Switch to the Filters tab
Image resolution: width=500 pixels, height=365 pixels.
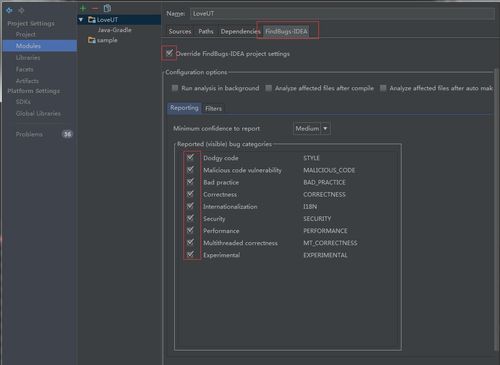213,108
